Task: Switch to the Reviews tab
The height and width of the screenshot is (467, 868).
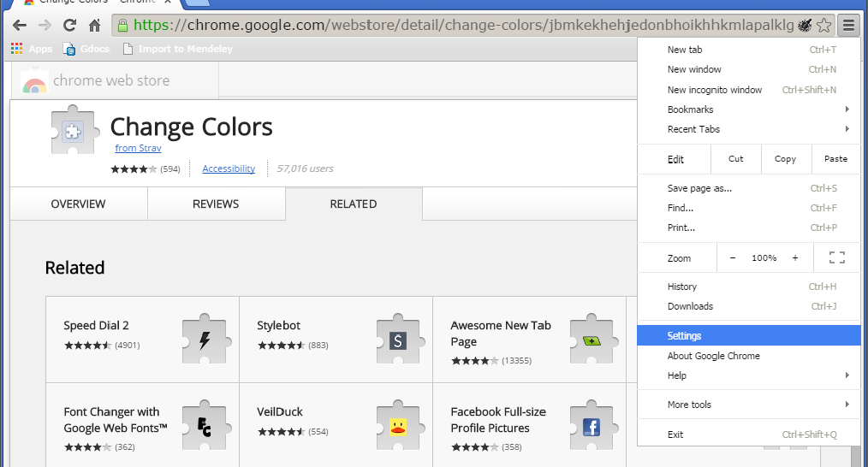Action: pos(216,204)
